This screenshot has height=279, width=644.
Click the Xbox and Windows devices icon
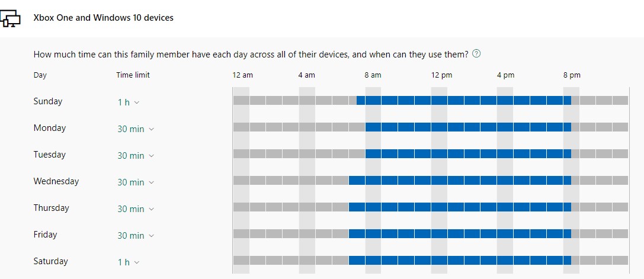(10, 18)
